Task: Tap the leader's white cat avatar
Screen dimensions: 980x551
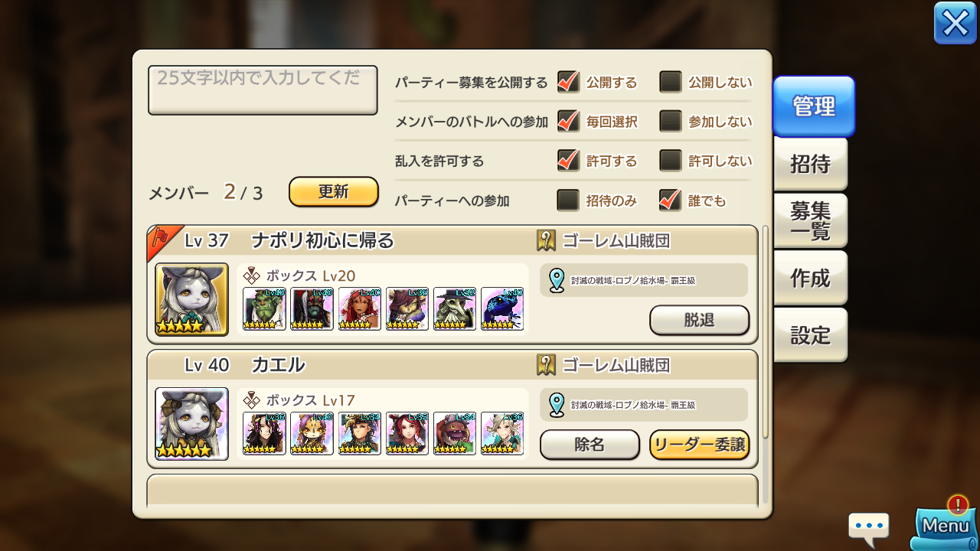Action: (x=191, y=299)
